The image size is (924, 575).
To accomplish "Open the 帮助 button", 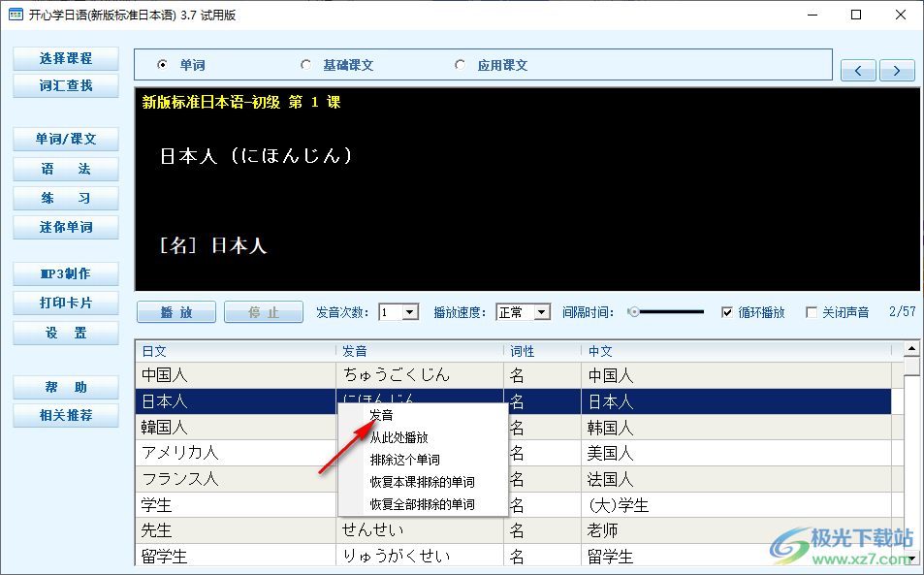I will click(x=66, y=387).
